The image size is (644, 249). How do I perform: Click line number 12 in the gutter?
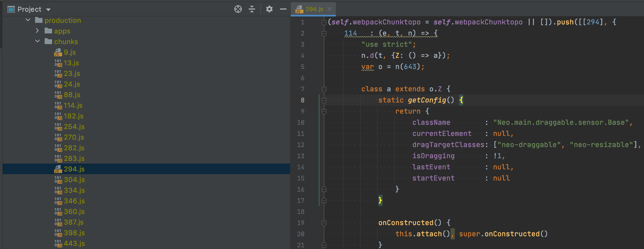point(301,145)
